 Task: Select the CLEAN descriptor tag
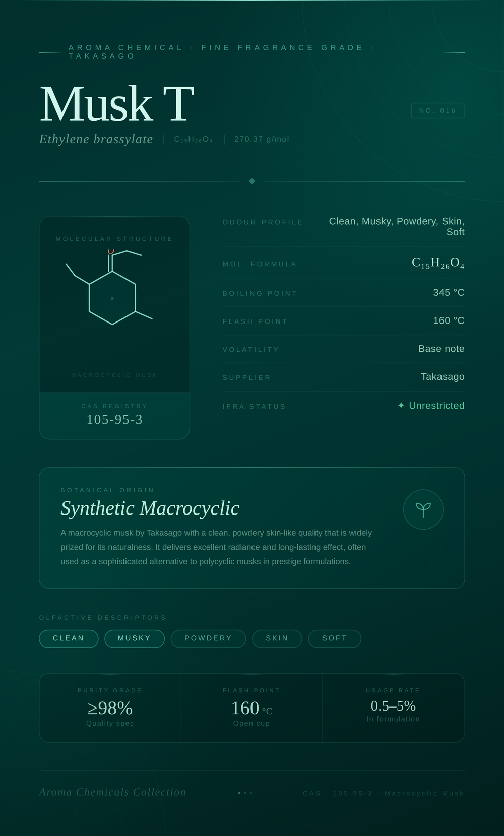coord(69,638)
